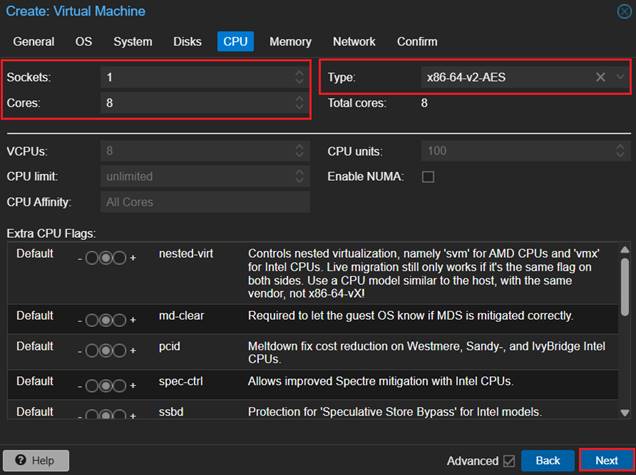Switch to the Memory tab
636x475 pixels.
click(x=290, y=42)
